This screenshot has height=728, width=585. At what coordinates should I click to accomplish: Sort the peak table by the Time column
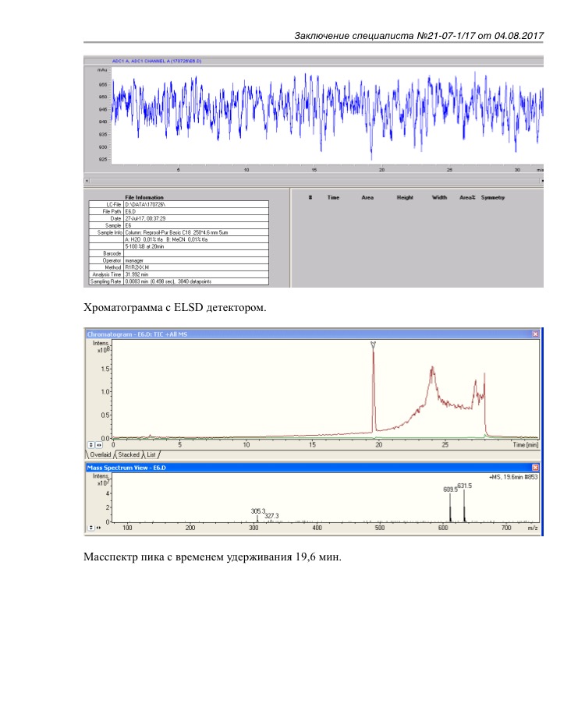(333, 198)
